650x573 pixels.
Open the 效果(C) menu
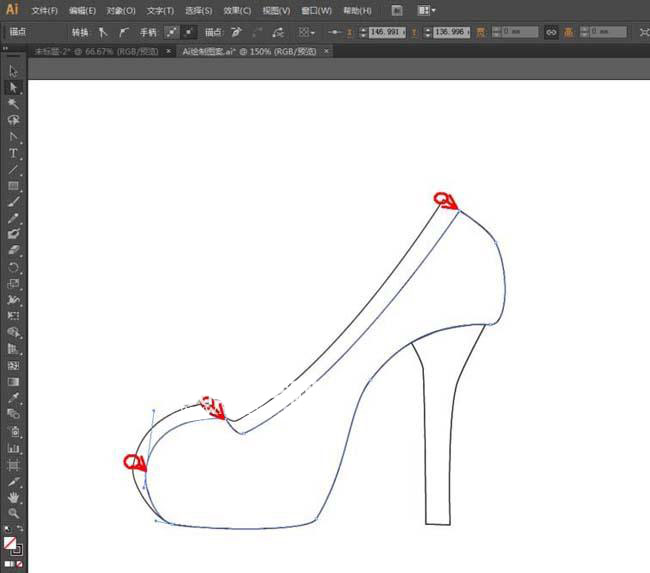pyautogui.click(x=237, y=10)
